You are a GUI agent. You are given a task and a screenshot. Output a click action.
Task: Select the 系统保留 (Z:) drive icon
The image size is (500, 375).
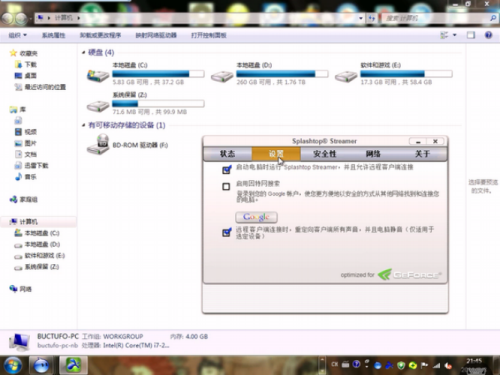click(x=98, y=106)
